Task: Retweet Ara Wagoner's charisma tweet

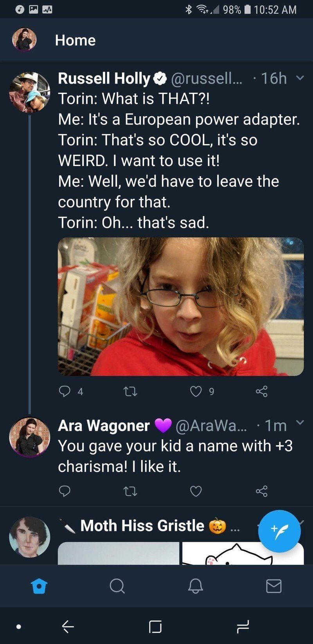Action: (x=130, y=491)
